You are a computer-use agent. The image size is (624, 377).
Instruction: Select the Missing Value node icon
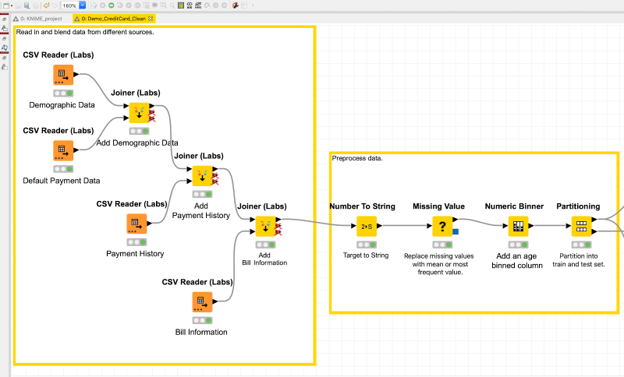[442, 226]
